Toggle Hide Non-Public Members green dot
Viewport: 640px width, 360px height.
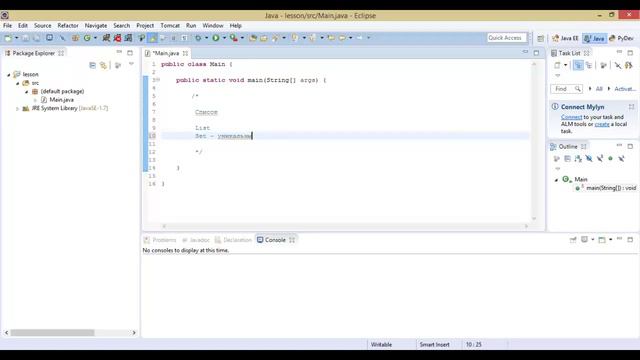(611, 158)
